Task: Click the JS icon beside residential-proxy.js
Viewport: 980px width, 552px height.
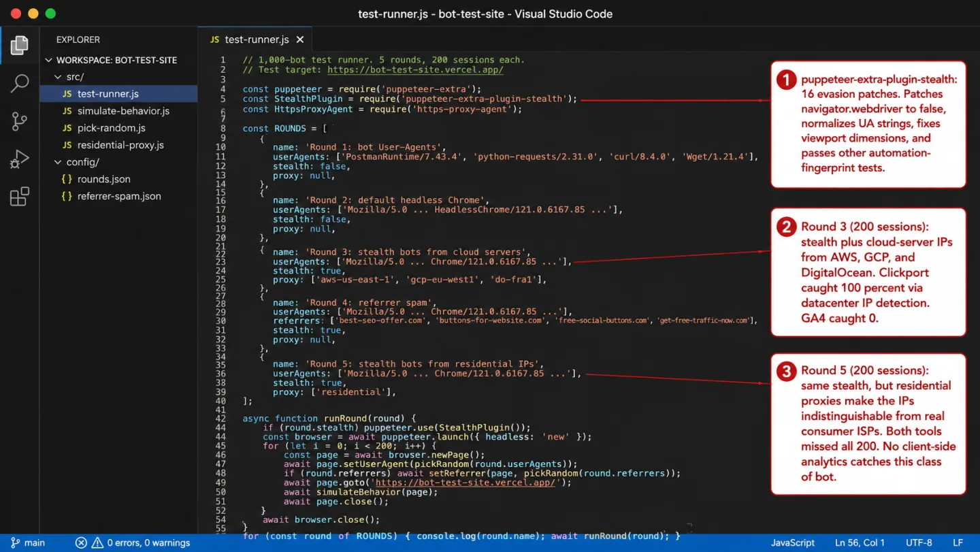Action: coord(67,145)
